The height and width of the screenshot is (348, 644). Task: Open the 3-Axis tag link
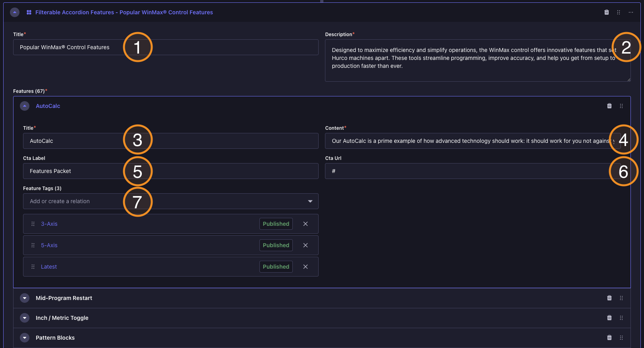49,224
